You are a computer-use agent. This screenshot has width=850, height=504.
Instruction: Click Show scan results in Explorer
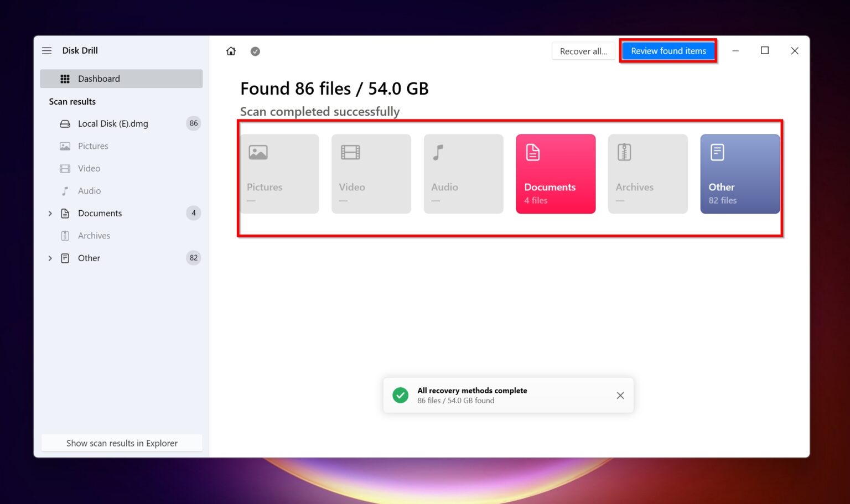click(x=122, y=443)
